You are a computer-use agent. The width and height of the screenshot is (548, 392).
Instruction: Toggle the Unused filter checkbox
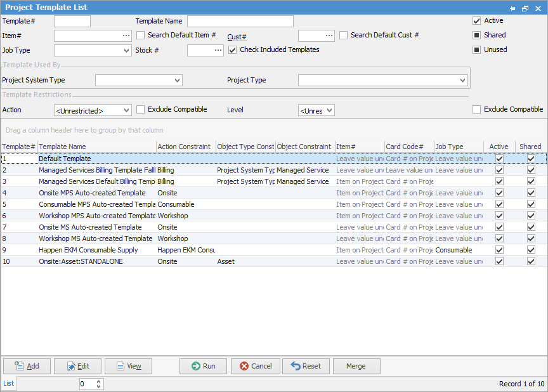click(476, 50)
